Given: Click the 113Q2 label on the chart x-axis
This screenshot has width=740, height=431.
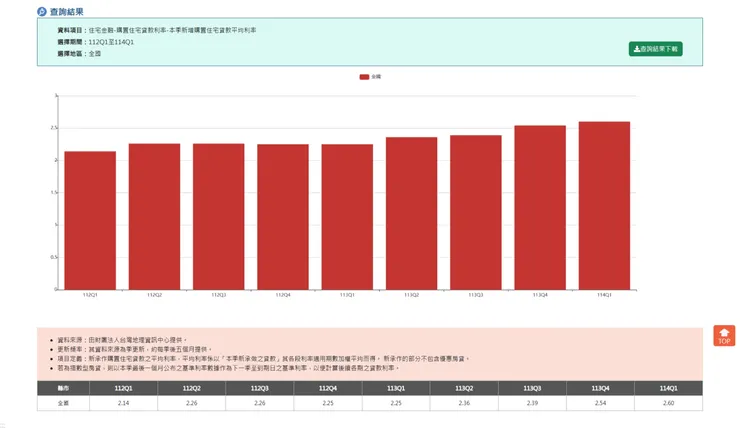Looking at the screenshot, I should click(412, 295).
